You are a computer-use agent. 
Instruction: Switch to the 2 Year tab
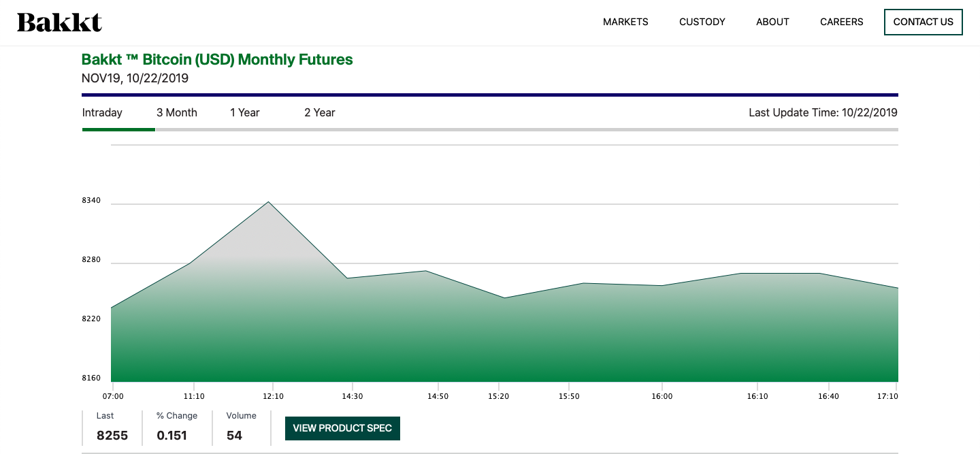(320, 112)
